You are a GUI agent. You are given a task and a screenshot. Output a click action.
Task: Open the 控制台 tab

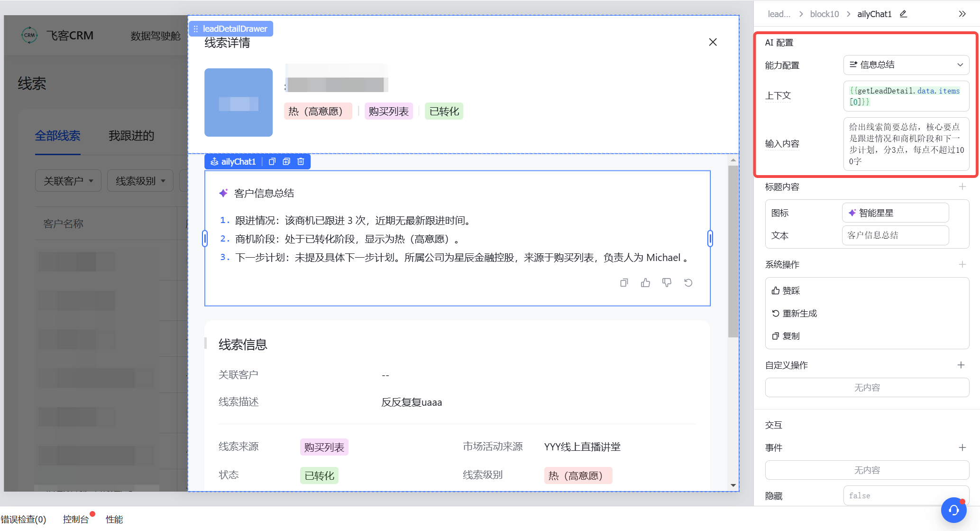(76, 519)
